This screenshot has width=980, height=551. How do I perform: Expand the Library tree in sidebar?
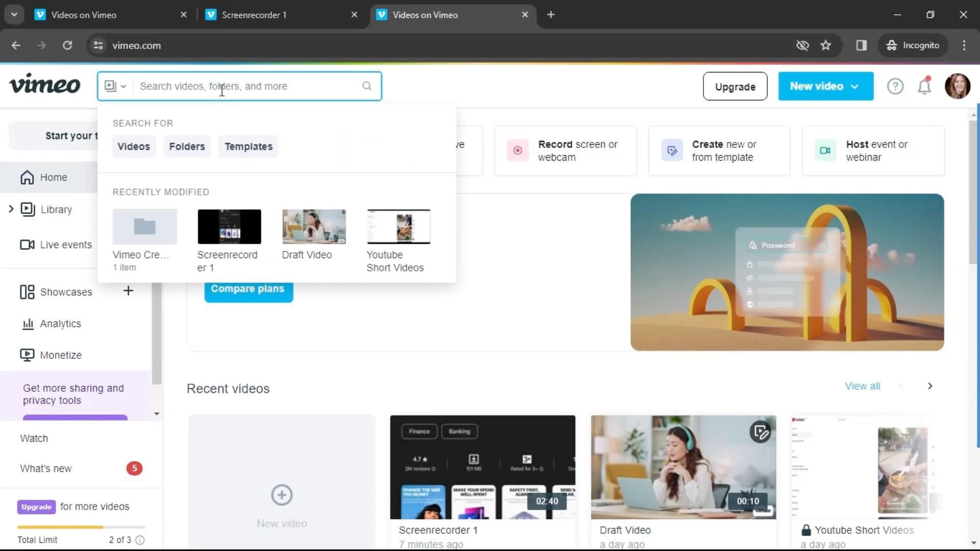[x=11, y=209]
